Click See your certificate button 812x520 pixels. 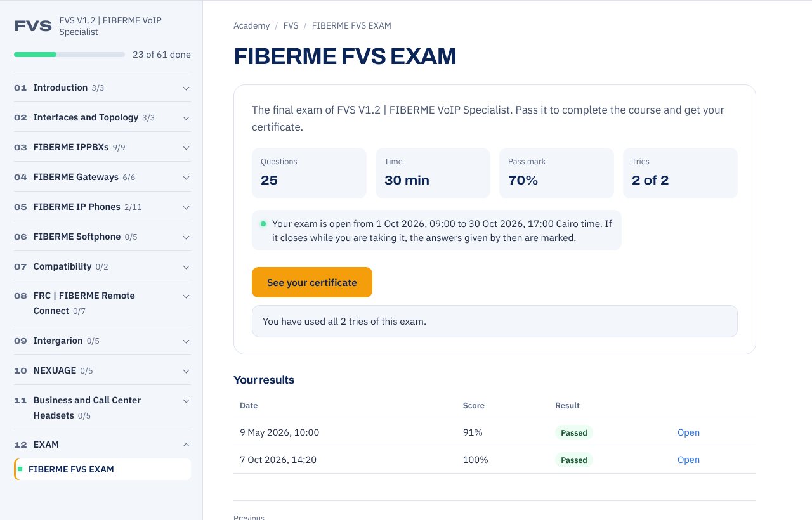(312, 282)
